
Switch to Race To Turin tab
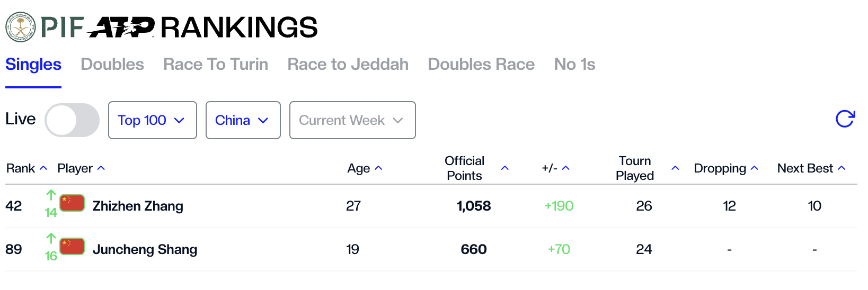click(x=216, y=65)
